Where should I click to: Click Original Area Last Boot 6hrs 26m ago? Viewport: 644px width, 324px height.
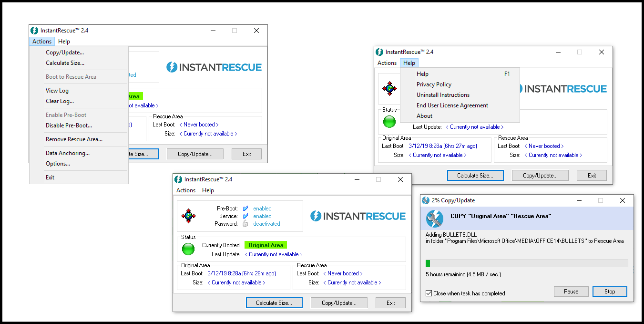(242, 273)
